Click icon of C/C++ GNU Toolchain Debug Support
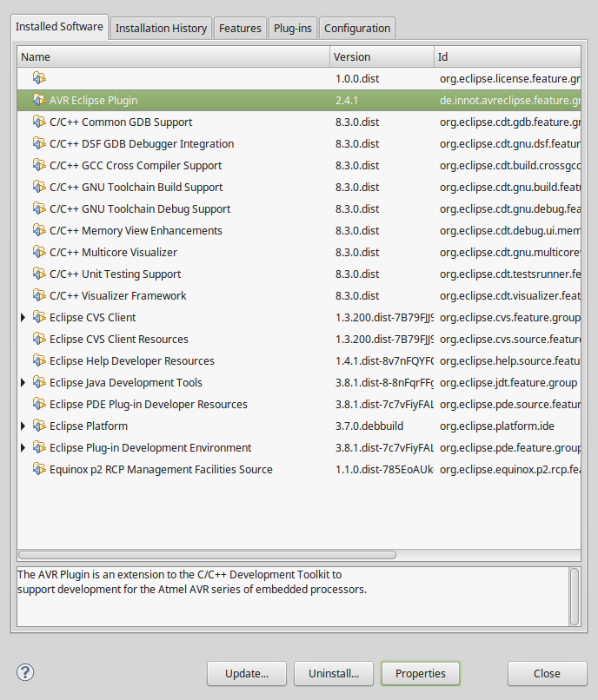Viewport: 598px width, 700px height. [x=39, y=209]
